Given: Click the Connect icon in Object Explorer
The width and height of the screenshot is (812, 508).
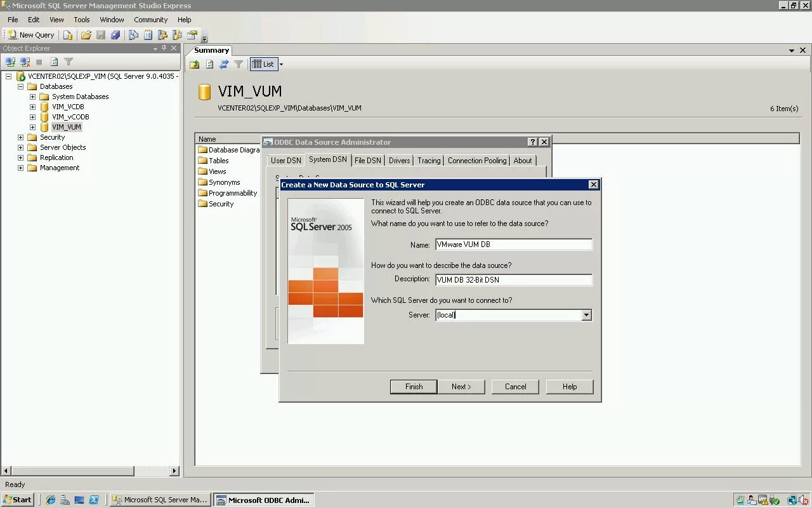Looking at the screenshot, I should pyautogui.click(x=10, y=62).
